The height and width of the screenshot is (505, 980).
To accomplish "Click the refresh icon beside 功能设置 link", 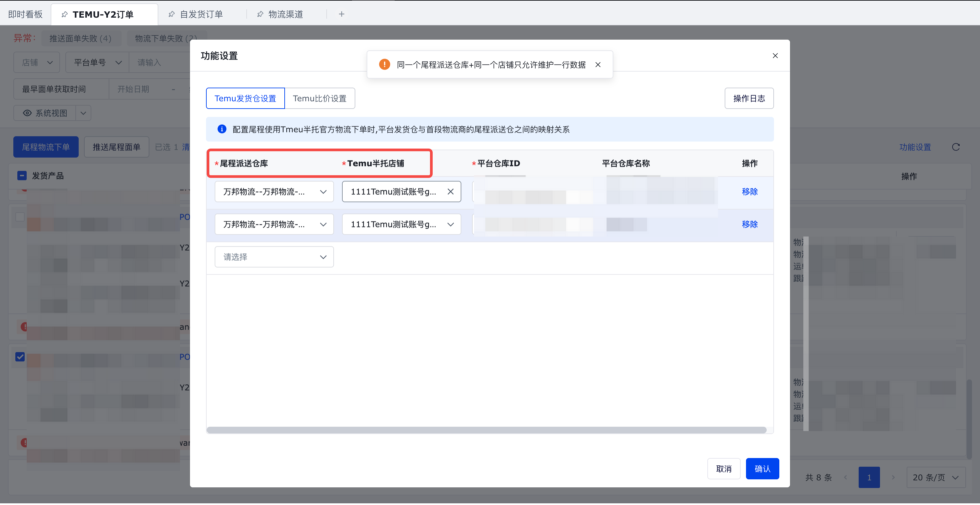I will [x=955, y=147].
